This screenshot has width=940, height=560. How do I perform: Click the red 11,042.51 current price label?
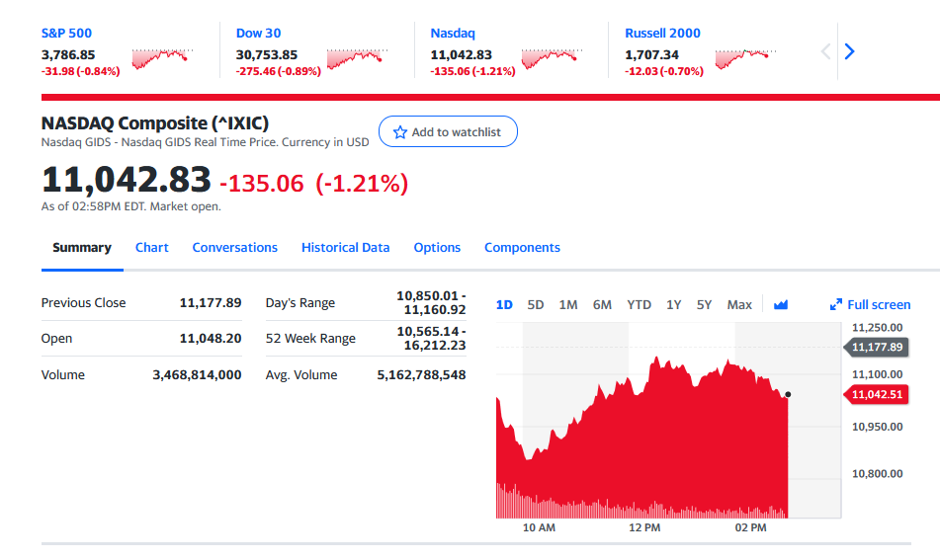coord(877,395)
